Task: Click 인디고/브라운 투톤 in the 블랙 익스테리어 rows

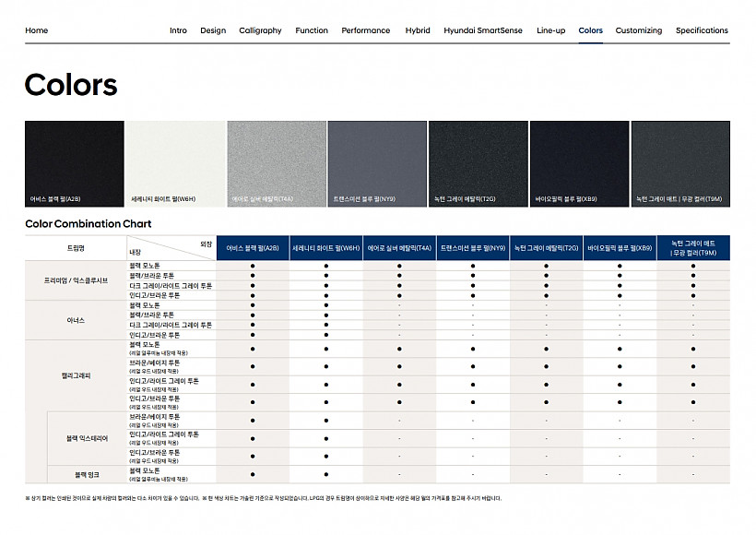Action: click(x=154, y=453)
